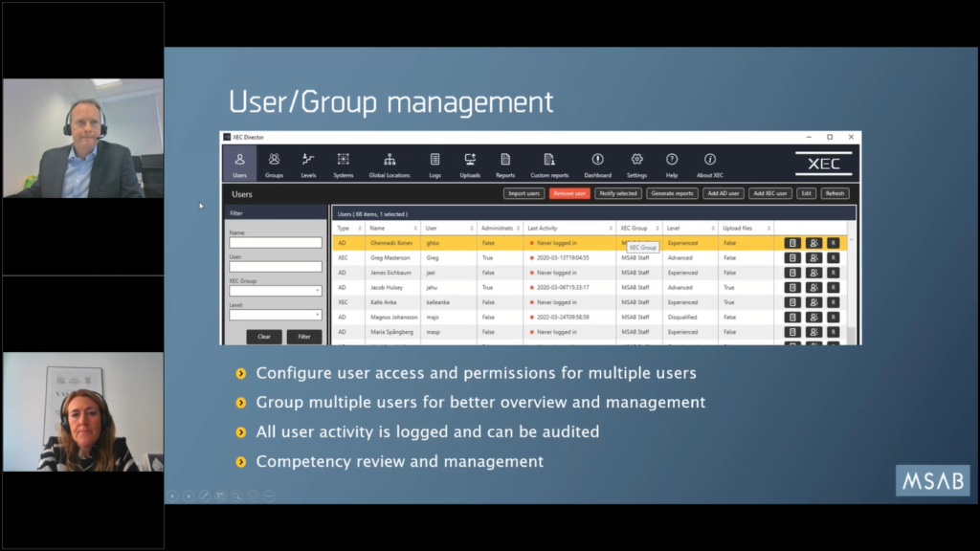Sort by the Upload files column

pyautogui.click(x=746, y=229)
